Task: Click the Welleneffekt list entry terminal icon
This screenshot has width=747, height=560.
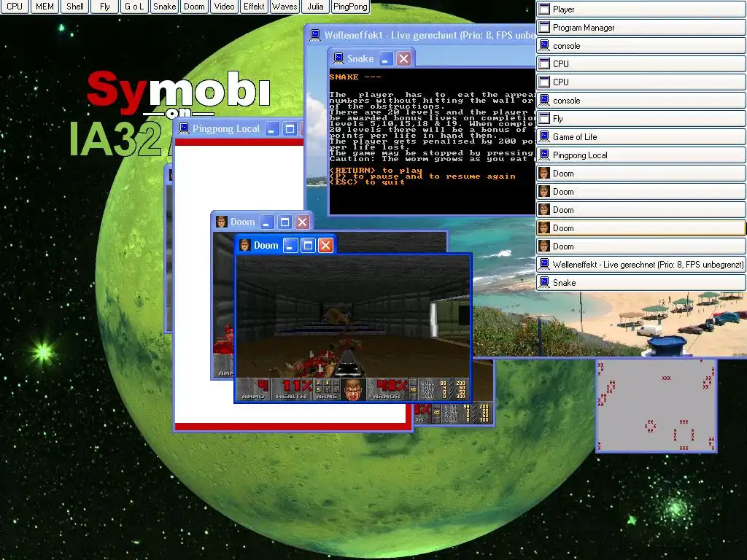Action: tap(544, 264)
